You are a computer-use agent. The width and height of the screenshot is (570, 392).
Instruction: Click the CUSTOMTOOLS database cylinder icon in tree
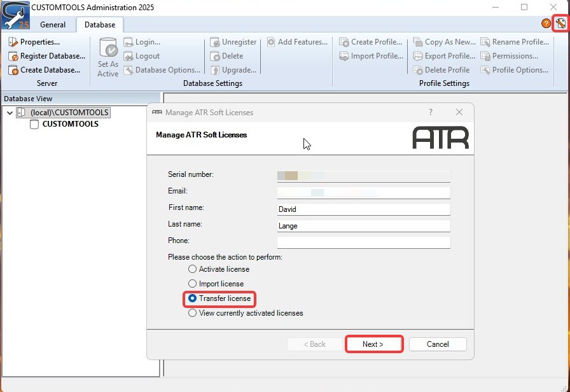tap(34, 124)
